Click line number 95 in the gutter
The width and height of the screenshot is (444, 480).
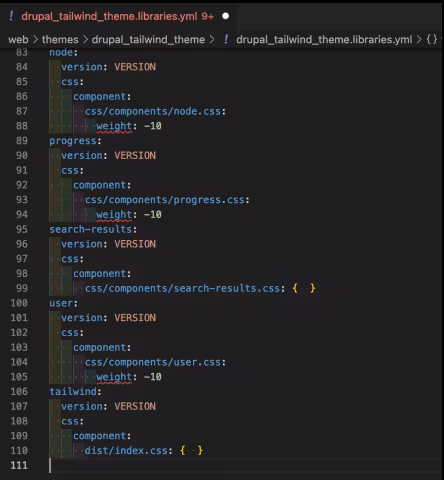point(22,229)
